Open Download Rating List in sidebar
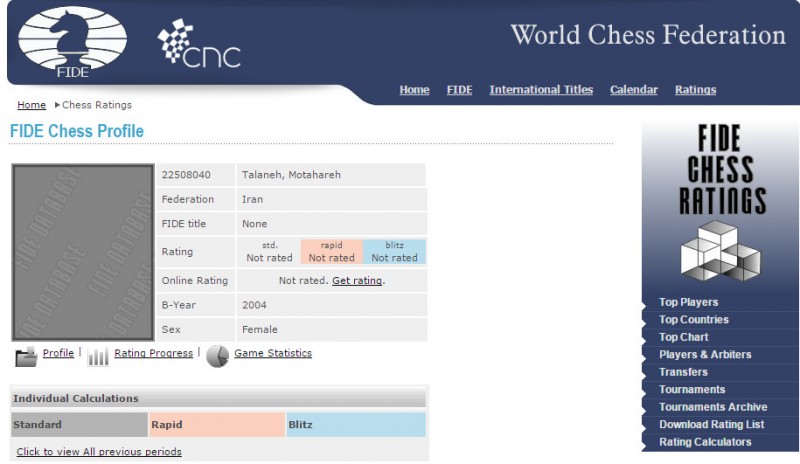The width and height of the screenshot is (800, 464). (x=711, y=424)
